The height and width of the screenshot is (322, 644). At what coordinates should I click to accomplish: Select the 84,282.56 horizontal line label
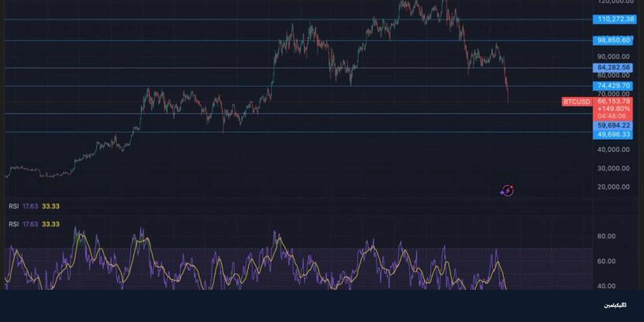click(x=613, y=67)
